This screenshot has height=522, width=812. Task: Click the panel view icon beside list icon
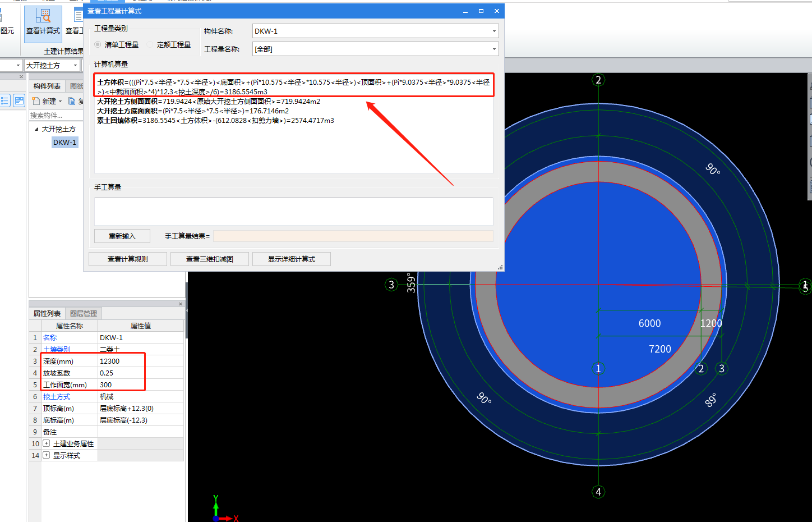[19, 101]
